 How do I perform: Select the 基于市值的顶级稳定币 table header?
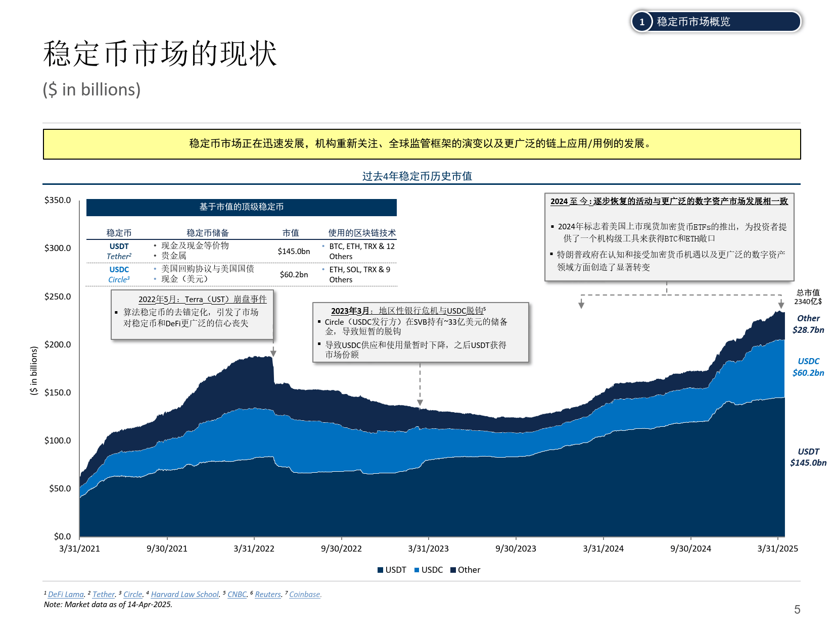[241, 207]
